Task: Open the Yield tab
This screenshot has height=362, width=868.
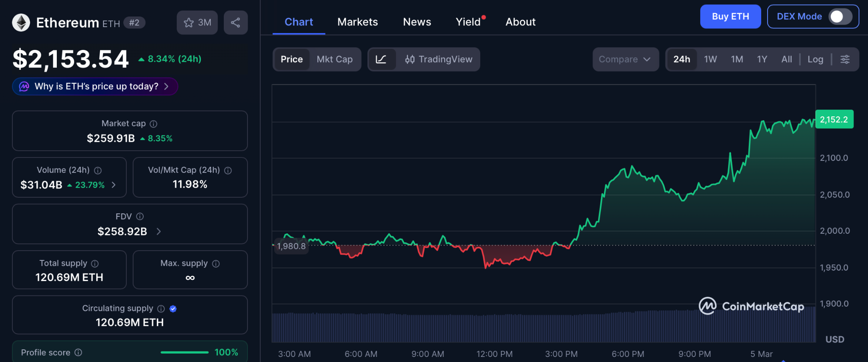Action: coord(468,22)
